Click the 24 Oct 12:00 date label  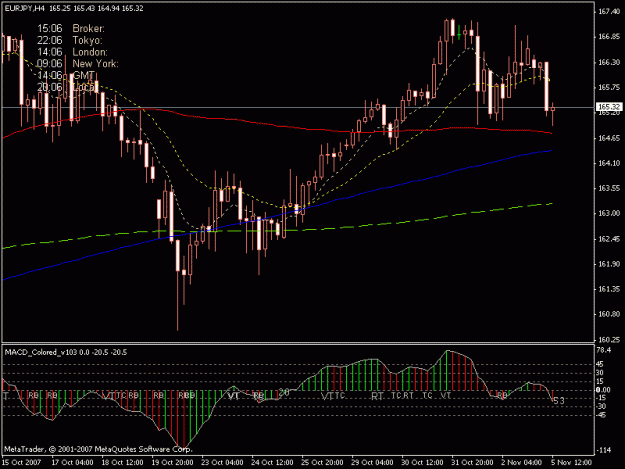click(x=273, y=463)
